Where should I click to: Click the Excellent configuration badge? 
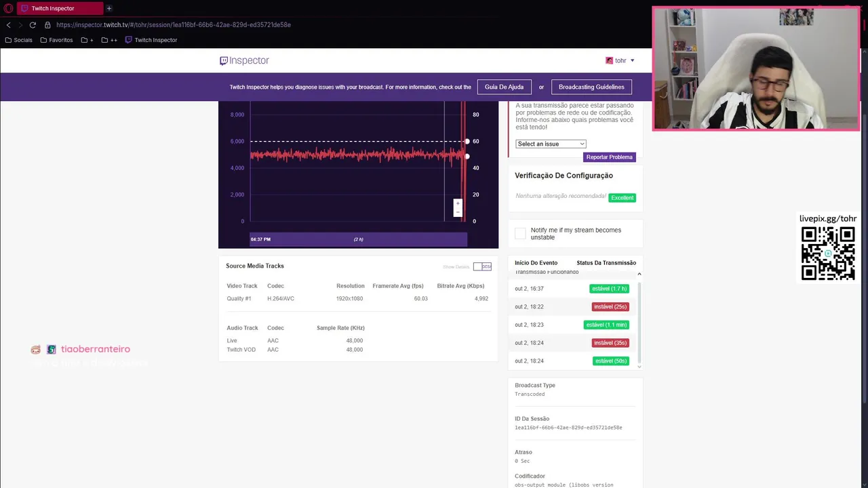[622, 198]
